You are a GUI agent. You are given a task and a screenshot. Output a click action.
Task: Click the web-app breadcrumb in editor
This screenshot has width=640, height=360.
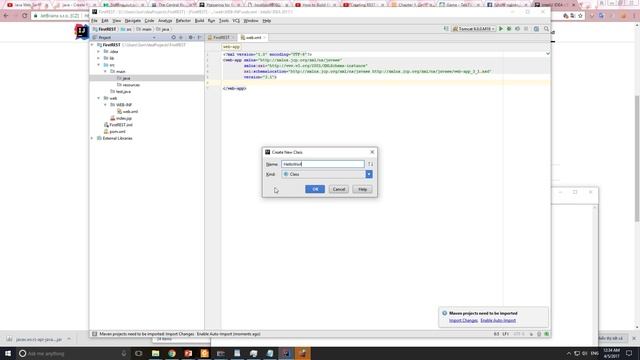(x=231, y=47)
